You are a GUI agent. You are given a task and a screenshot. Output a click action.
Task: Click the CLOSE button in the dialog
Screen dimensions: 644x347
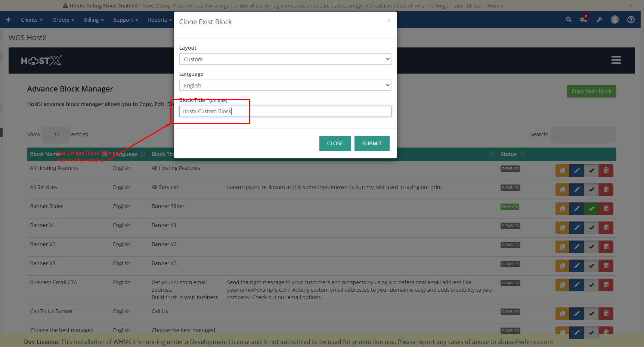[x=335, y=143]
